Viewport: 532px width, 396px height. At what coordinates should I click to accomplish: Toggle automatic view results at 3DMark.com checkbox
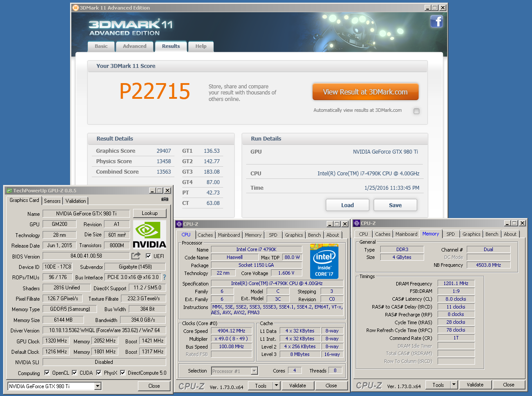(x=416, y=111)
